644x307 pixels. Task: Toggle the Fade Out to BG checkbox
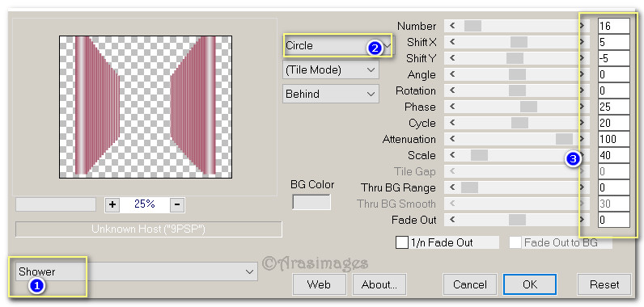coord(515,242)
